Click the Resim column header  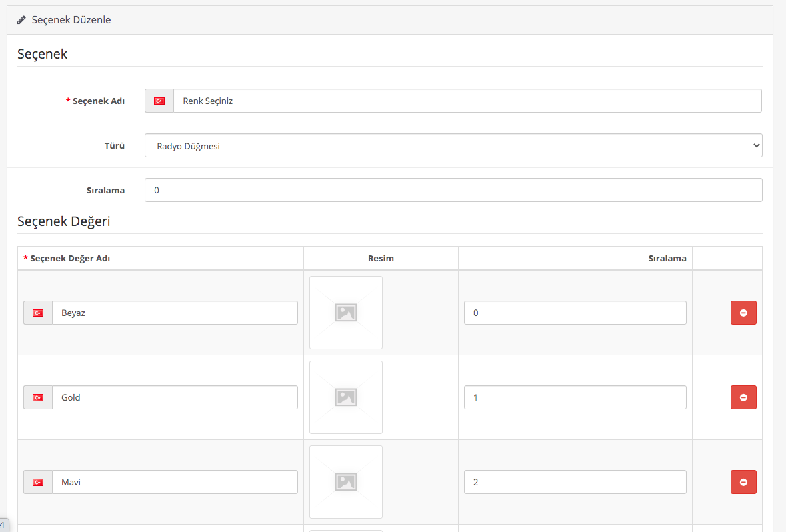[x=381, y=258]
